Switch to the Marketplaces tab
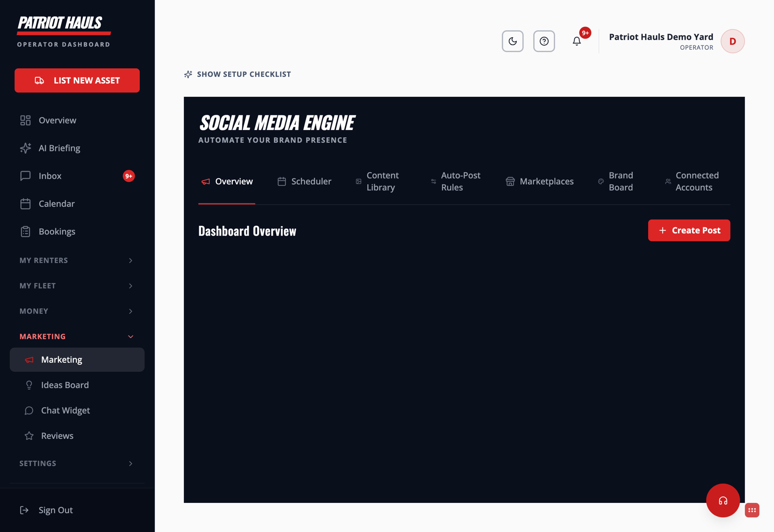This screenshot has height=532, width=774. (x=540, y=181)
